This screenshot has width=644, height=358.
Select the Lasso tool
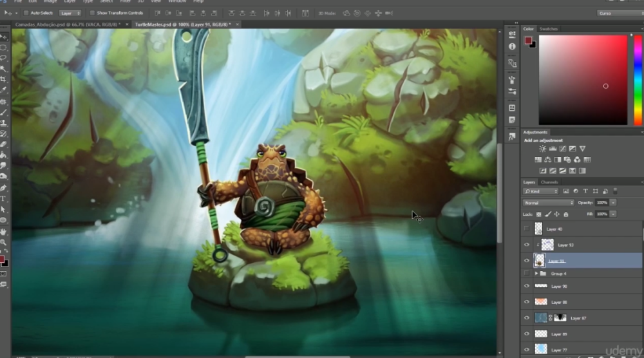[4, 58]
